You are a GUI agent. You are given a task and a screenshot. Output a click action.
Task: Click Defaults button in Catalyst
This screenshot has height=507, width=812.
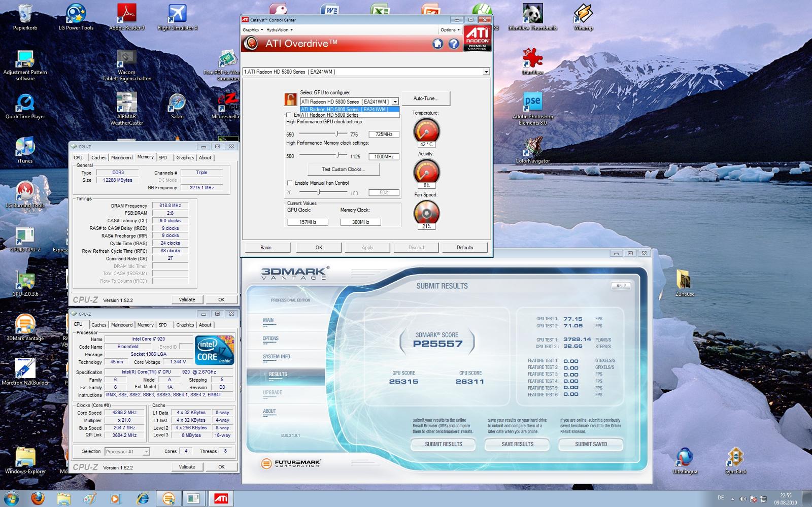point(465,248)
